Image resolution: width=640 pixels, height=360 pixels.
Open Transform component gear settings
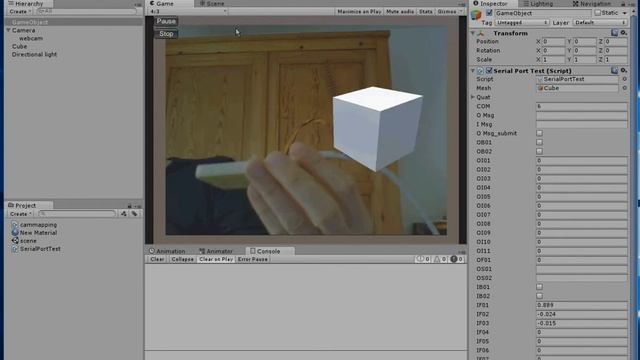(623, 33)
